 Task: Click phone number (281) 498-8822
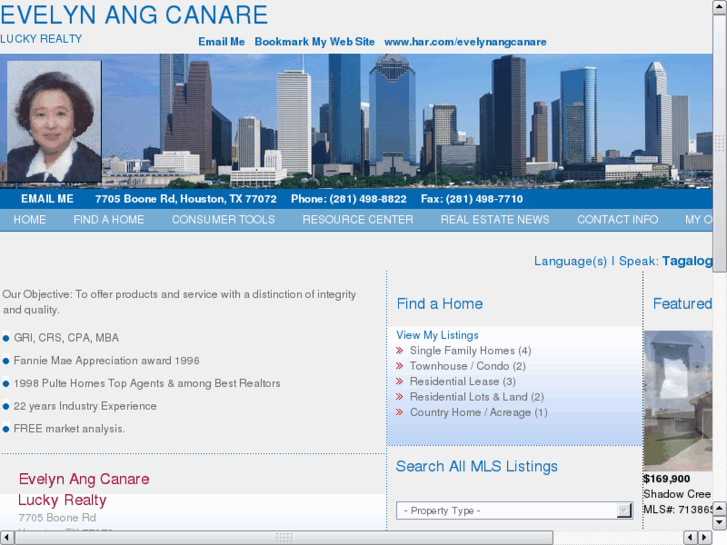tap(368, 199)
